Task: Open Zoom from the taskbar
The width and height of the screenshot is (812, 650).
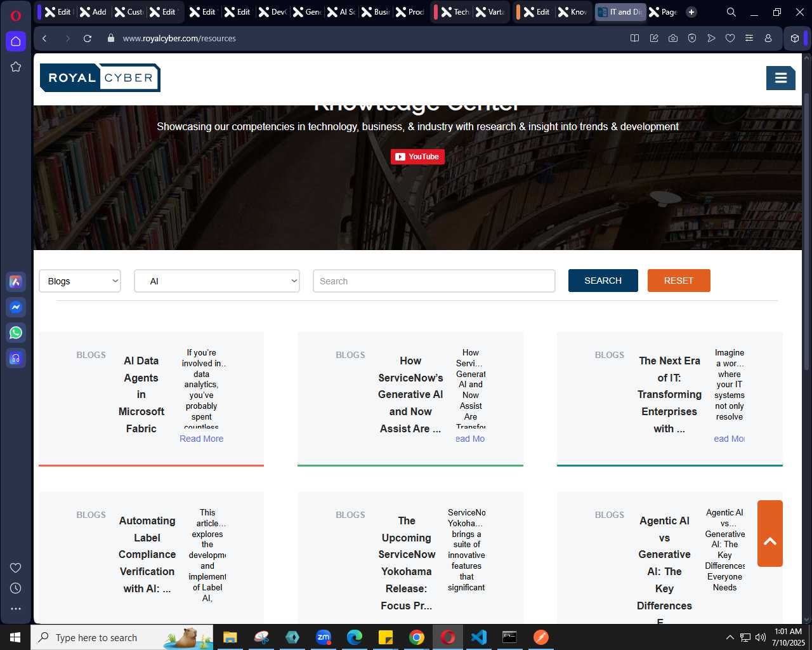Action: (324, 637)
